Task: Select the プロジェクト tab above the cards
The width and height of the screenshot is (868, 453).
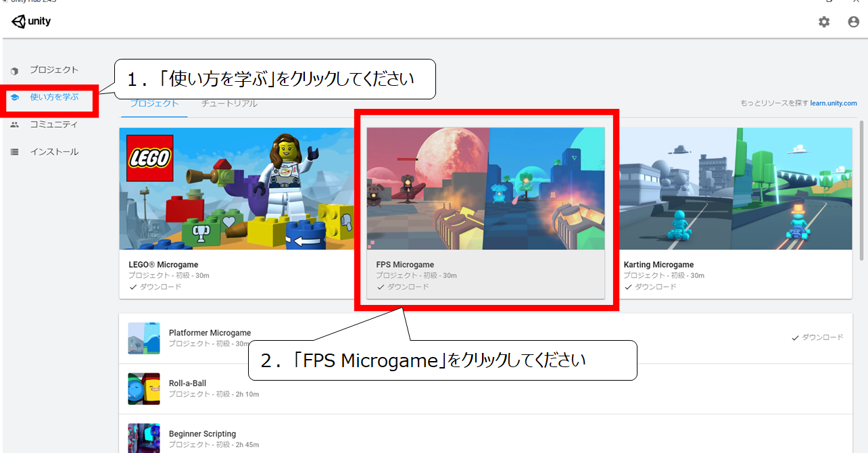Action: pos(154,103)
